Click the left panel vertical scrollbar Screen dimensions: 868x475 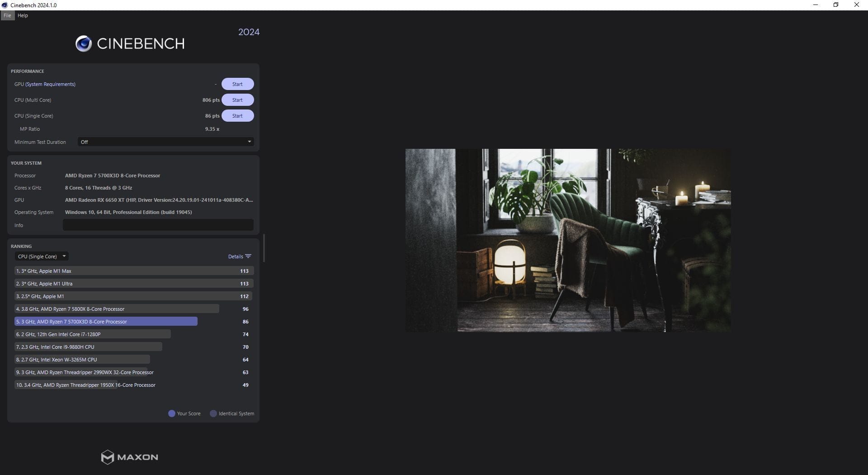(264, 248)
